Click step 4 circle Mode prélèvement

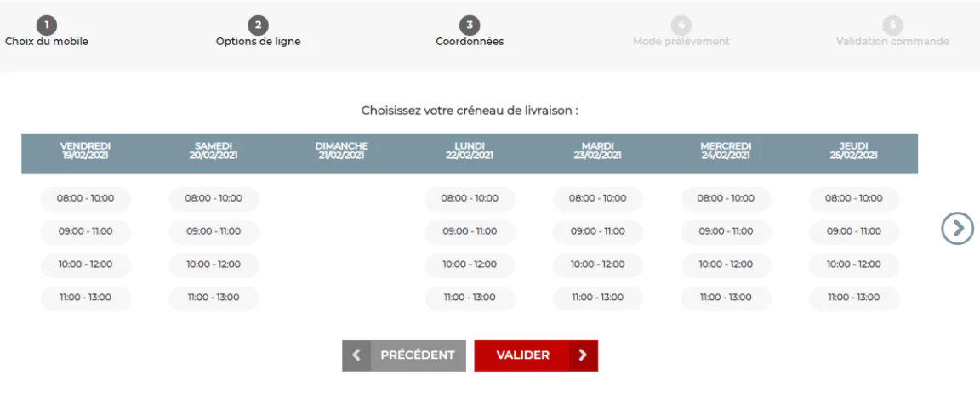(x=681, y=26)
